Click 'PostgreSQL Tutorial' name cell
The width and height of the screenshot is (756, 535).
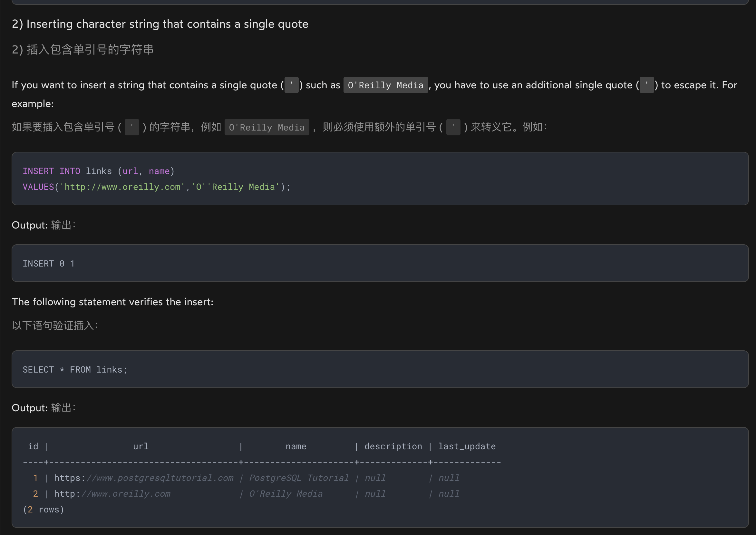point(299,478)
